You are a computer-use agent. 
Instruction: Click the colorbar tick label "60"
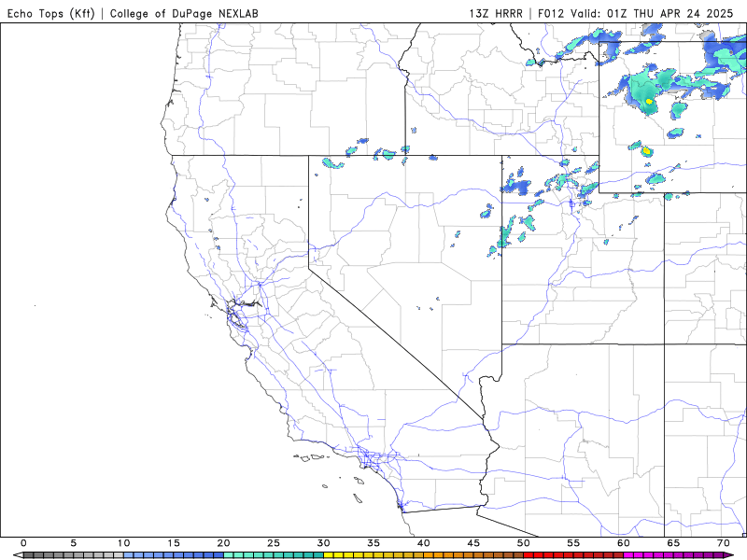tap(624, 543)
